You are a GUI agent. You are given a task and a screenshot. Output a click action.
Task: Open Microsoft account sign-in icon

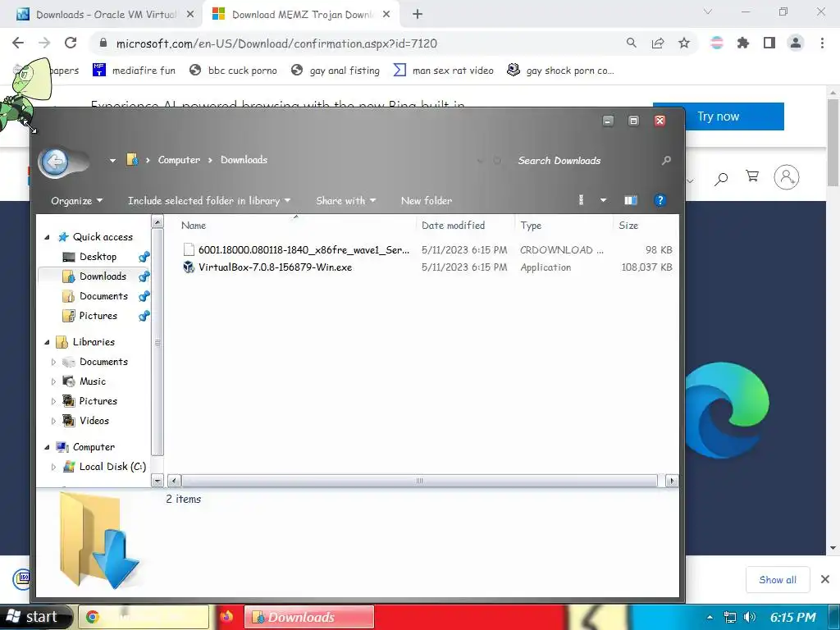787,177
